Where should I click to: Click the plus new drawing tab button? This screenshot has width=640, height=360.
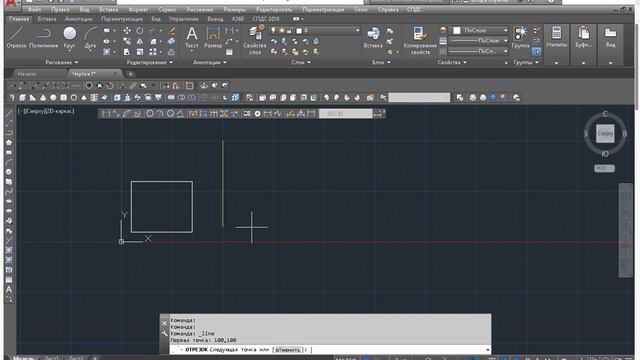click(x=130, y=74)
